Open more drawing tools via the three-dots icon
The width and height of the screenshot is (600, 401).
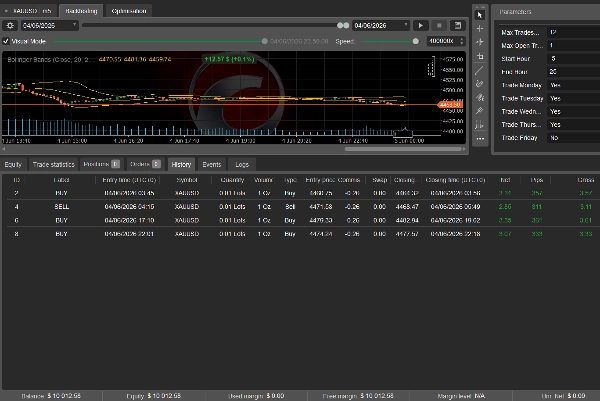click(x=479, y=139)
